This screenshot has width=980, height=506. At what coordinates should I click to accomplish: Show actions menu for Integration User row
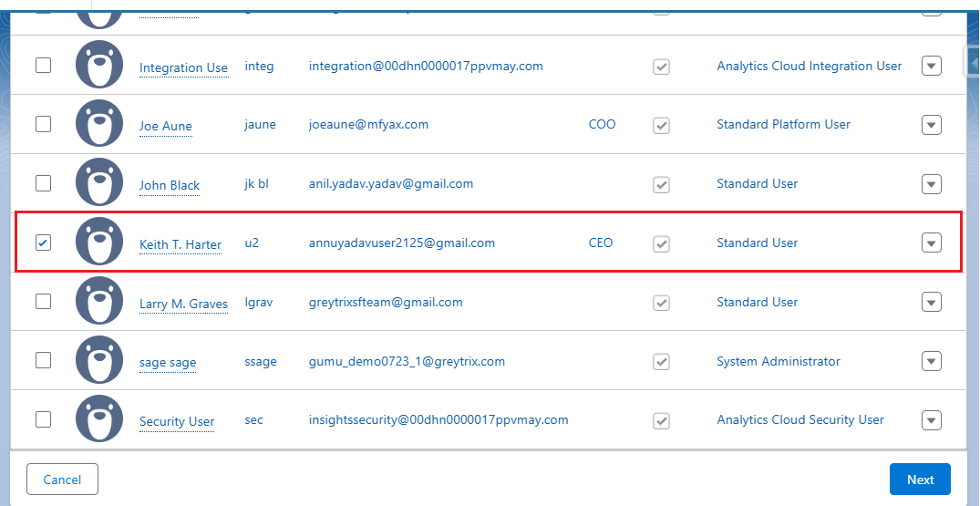931,66
